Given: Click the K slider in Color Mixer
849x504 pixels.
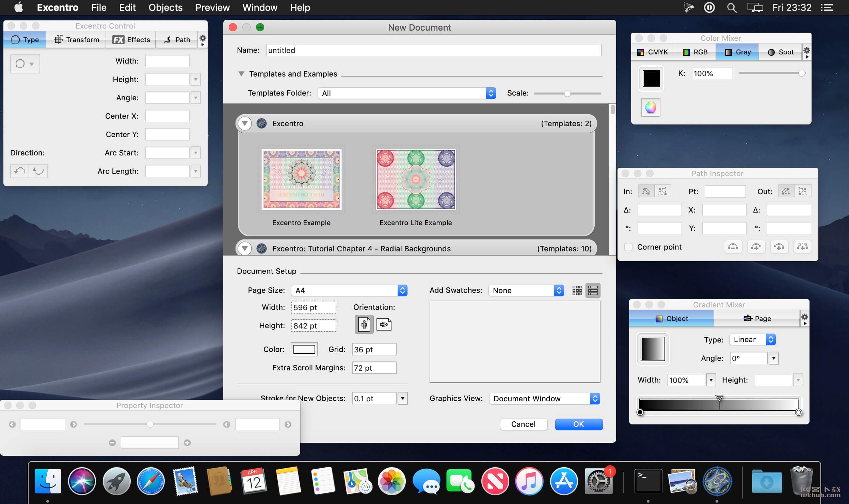Looking at the screenshot, I should pyautogui.click(x=771, y=73).
